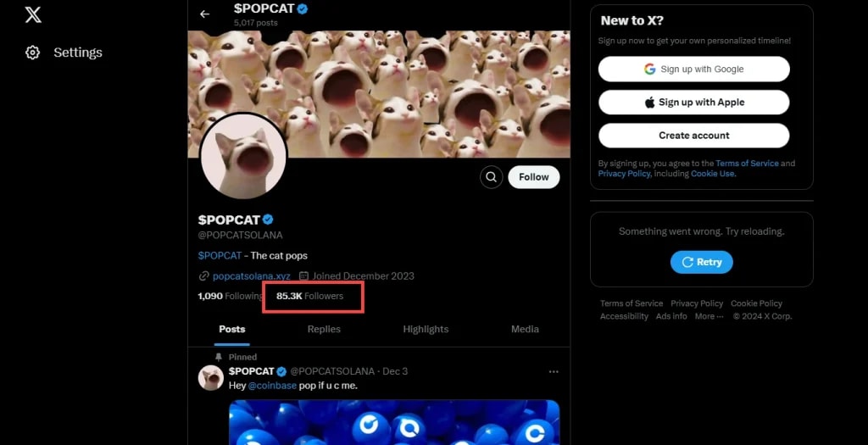Switch to the Media tab
The height and width of the screenshot is (445, 868).
click(525, 330)
